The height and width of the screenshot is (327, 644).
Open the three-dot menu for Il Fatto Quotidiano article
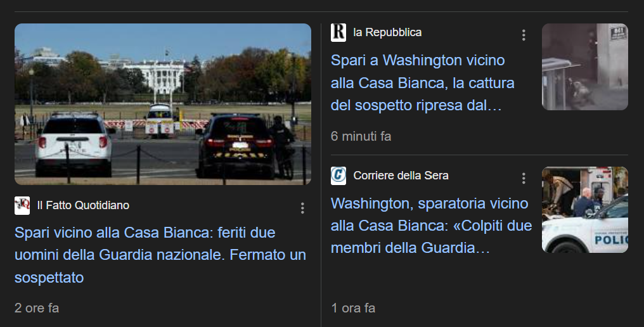click(x=302, y=208)
